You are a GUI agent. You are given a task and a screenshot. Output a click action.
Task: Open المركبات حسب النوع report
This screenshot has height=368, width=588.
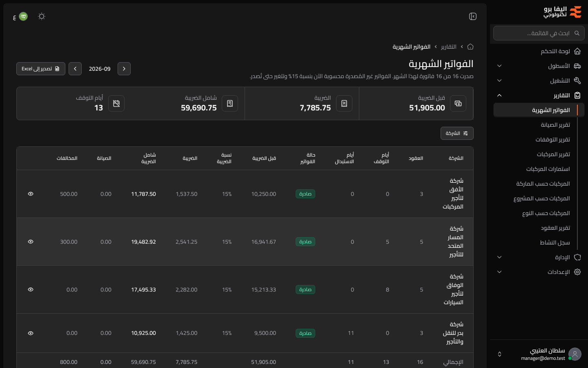(539, 213)
